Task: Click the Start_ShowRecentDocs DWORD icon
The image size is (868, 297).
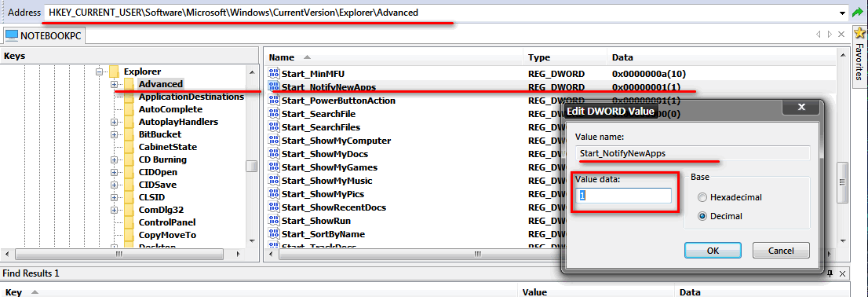Action: pyautogui.click(x=274, y=207)
